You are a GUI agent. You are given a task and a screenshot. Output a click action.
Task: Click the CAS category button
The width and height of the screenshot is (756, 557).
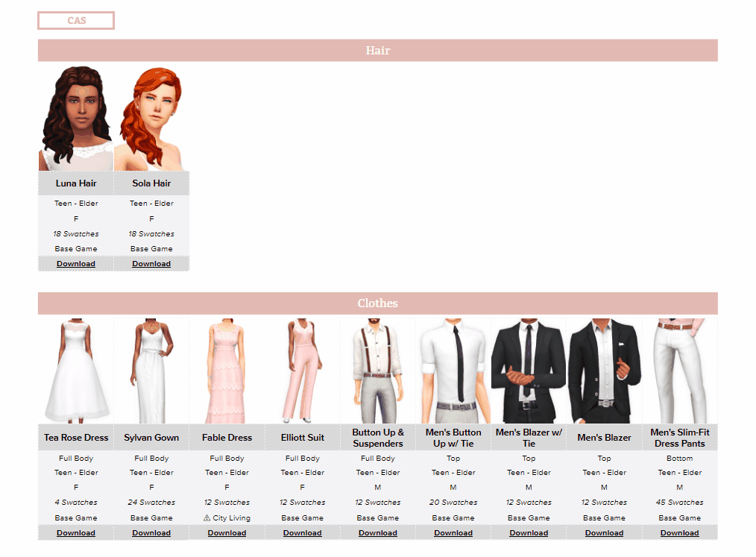tap(76, 21)
